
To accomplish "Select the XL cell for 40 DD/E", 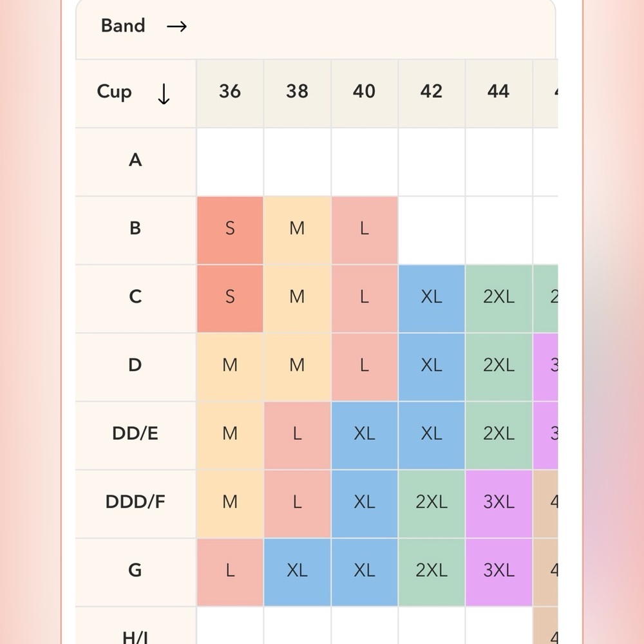I will pos(364,433).
